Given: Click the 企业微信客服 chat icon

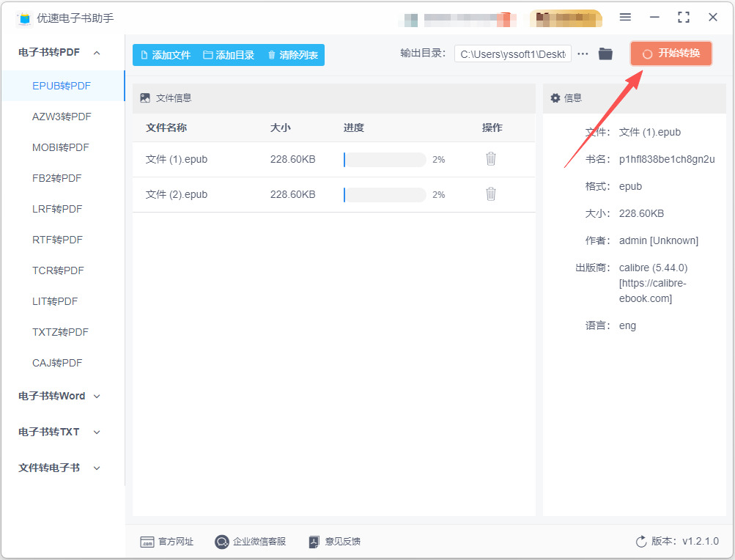Looking at the screenshot, I should (222, 542).
